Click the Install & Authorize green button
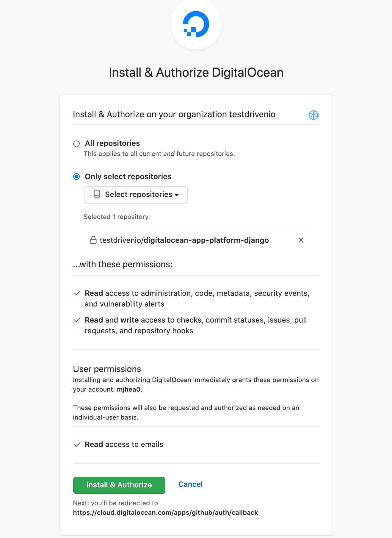The height and width of the screenshot is (538, 392). coord(119,485)
